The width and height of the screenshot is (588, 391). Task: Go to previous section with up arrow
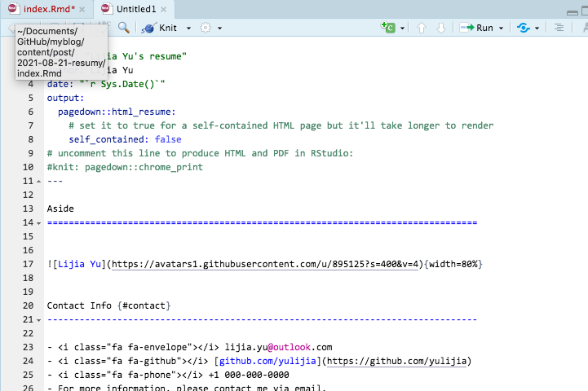pos(422,28)
